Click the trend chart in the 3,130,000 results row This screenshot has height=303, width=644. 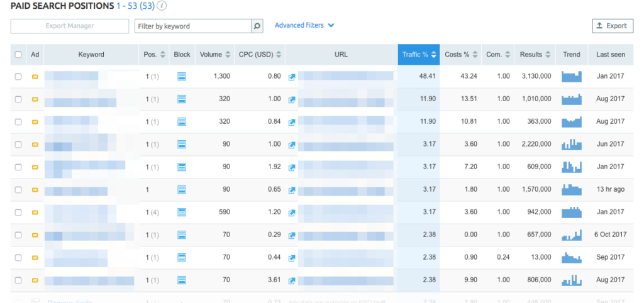click(572, 76)
